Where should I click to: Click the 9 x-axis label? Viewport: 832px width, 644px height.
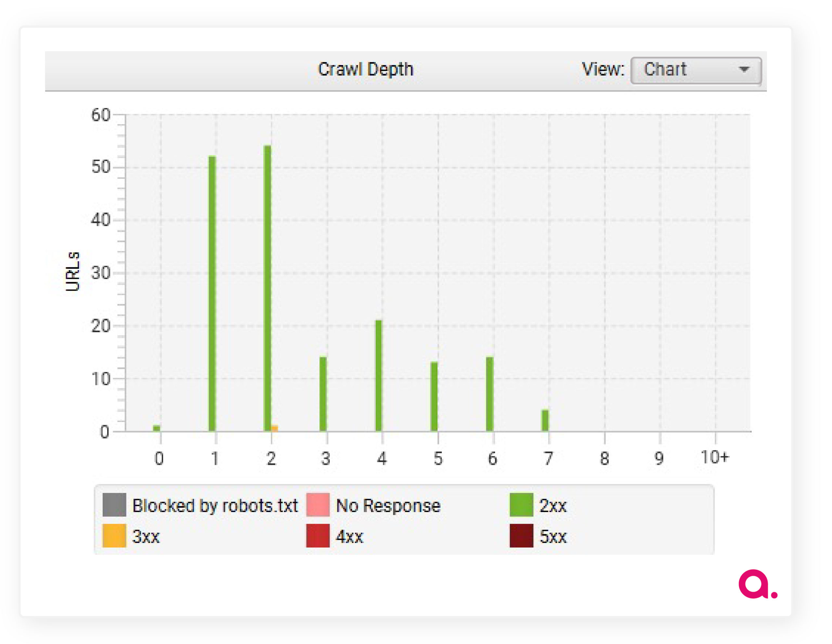(x=659, y=458)
